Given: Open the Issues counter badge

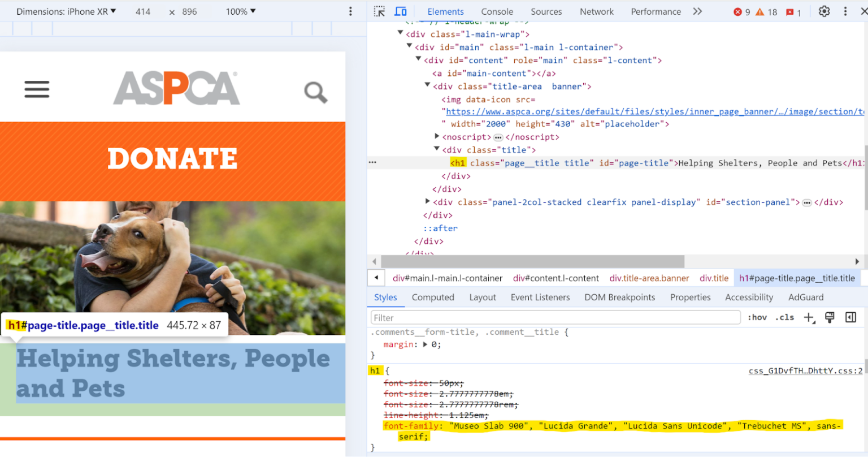Looking at the screenshot, I should click(x=791, y=11).
